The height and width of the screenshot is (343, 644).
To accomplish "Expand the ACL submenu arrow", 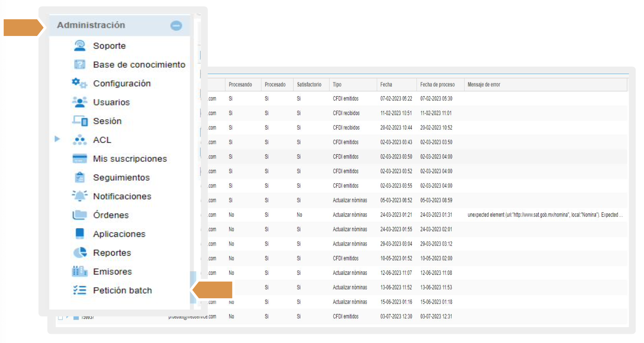I will coord(58,139).
